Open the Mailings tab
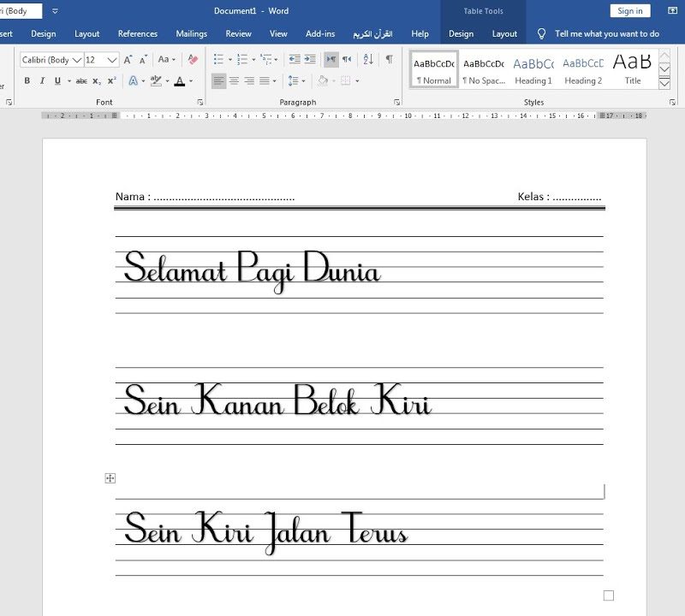685x616 pixels. pos(191,33)
